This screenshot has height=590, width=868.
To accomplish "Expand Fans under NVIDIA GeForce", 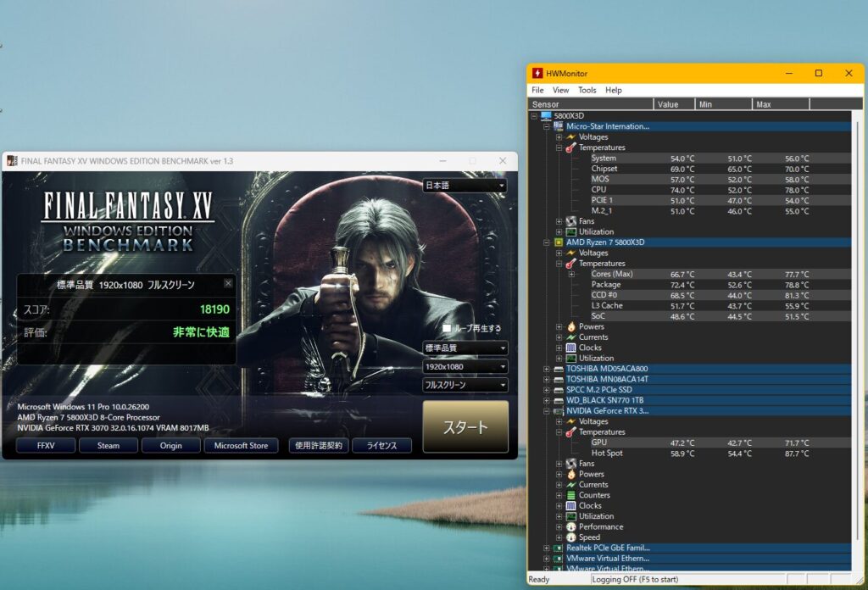I will [x=559, y=463].
